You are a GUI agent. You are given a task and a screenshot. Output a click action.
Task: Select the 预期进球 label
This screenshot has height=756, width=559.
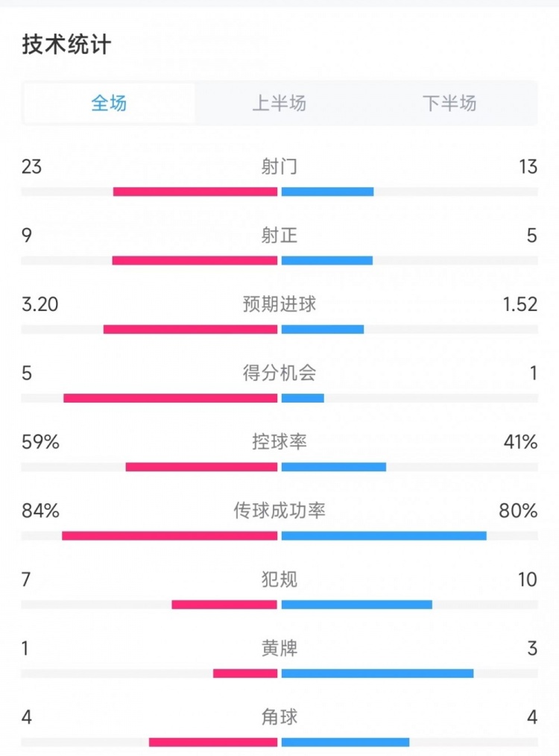279,304
